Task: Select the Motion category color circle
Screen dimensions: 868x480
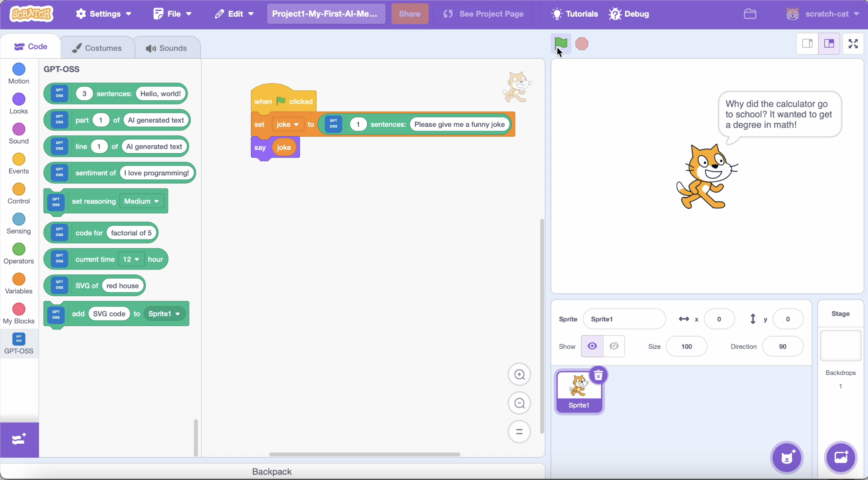Action: (x=19, y=69)
